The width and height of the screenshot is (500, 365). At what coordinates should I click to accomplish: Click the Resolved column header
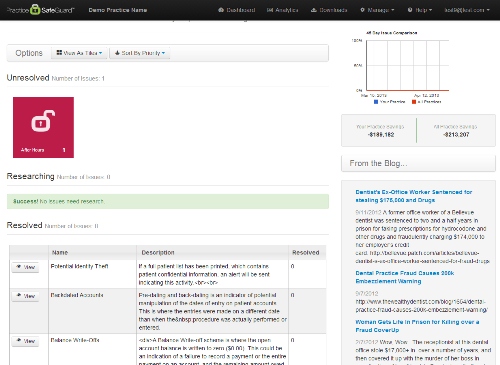(x=306, y=253)
